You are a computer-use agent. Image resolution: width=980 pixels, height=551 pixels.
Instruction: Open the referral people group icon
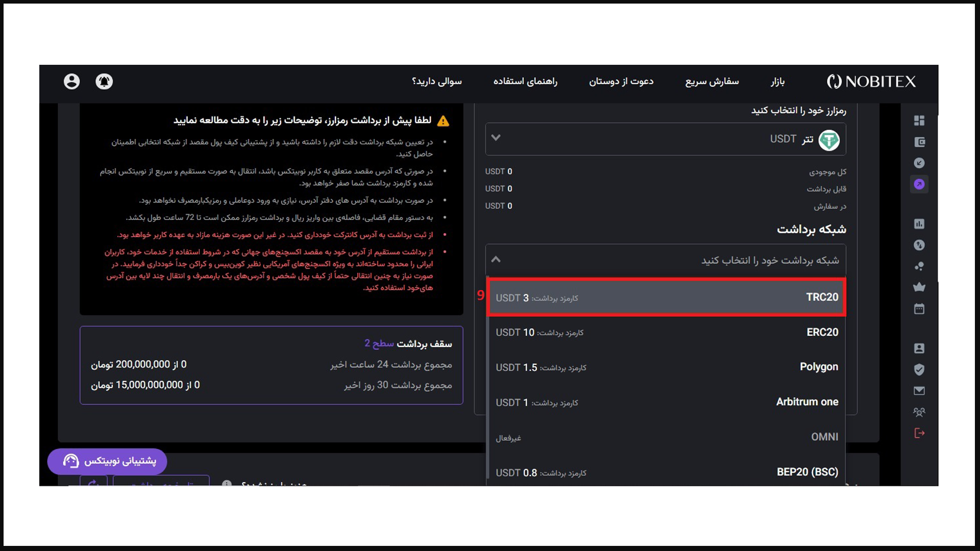point(919,412)
